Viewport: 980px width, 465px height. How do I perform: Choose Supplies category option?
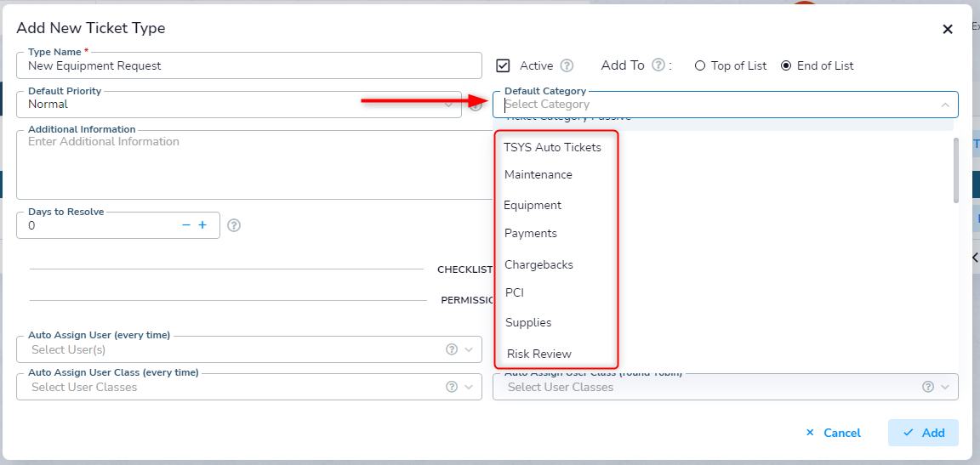tap(528, 323)
